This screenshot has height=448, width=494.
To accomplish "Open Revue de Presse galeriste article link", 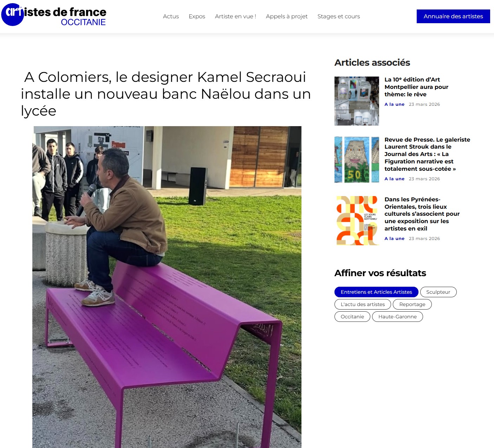I will click(427, 154).
